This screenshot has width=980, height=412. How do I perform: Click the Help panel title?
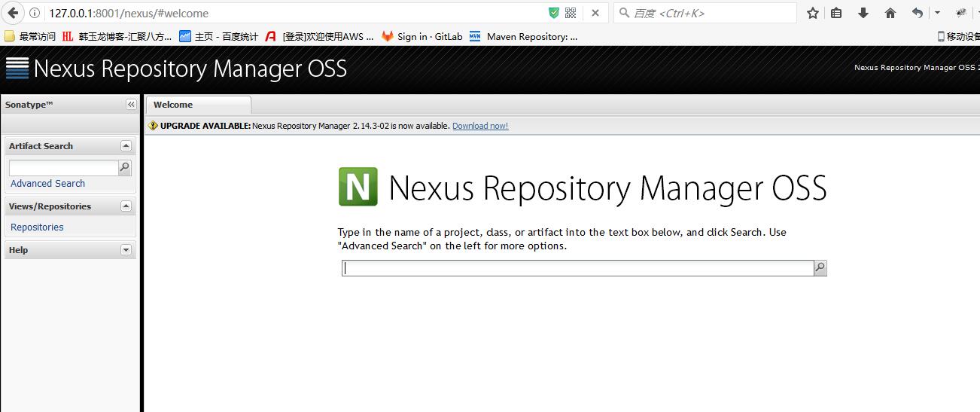click(18, 250)
